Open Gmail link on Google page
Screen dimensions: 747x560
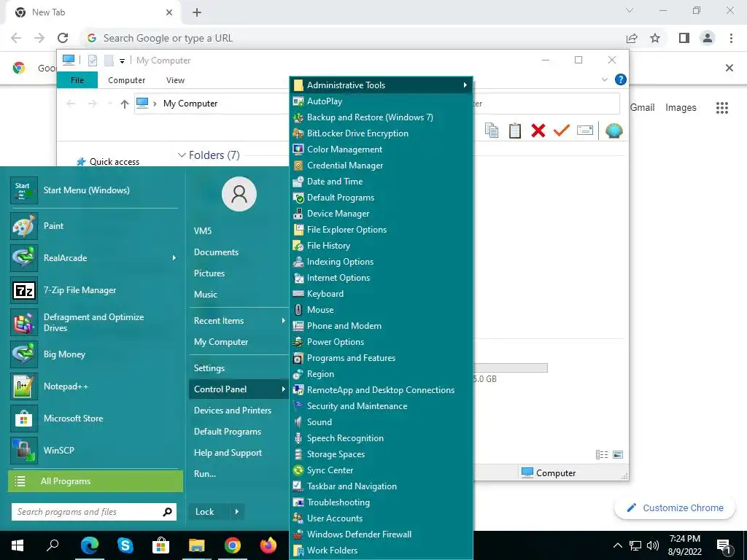(642, 108)
